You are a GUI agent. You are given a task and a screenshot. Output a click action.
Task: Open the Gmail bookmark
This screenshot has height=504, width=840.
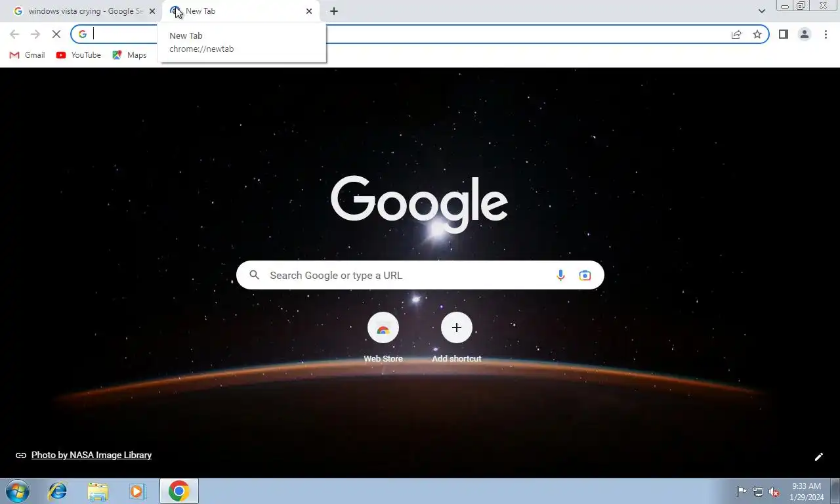(27, 55)
